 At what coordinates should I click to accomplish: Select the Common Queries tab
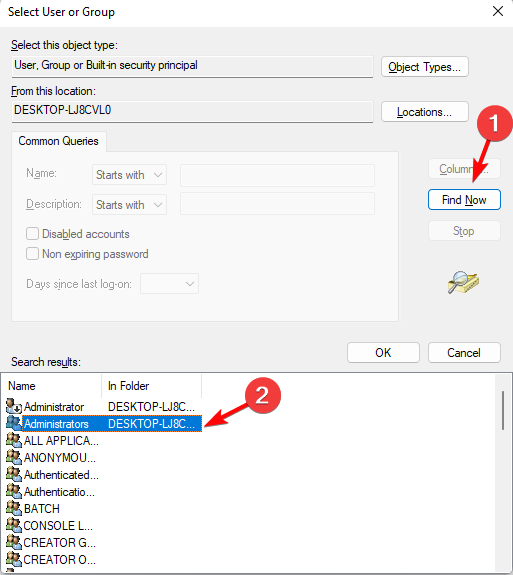point(59,141)
